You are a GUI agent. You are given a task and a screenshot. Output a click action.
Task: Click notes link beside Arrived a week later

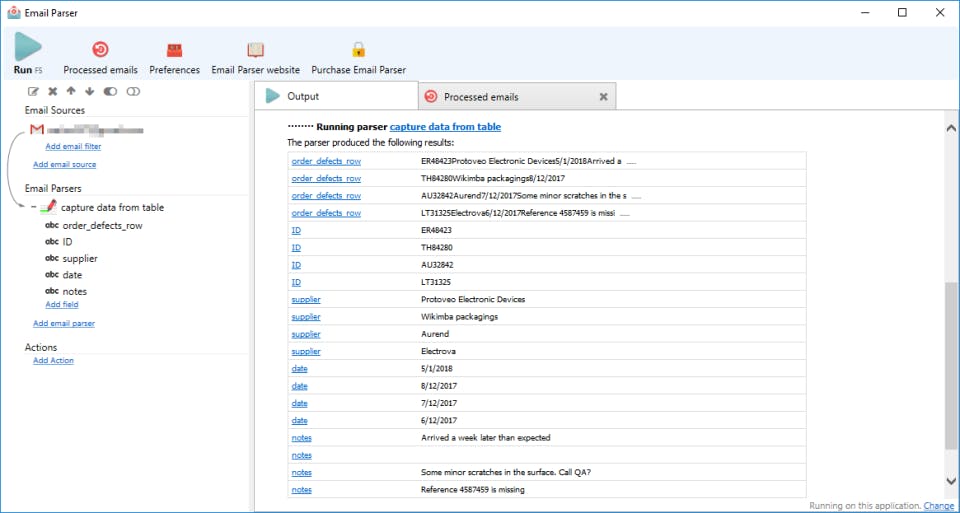[302, 438]
